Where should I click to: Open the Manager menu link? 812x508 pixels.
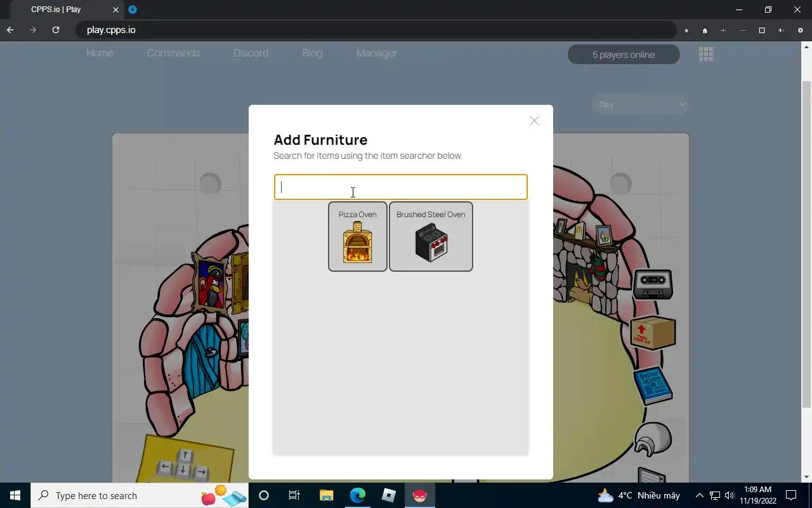pyautogui.click(x=376, y=53)
